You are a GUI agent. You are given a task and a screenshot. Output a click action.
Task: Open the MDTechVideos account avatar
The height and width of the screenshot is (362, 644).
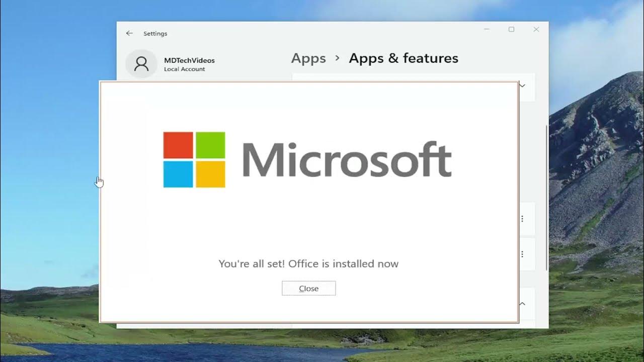(141, 64)
